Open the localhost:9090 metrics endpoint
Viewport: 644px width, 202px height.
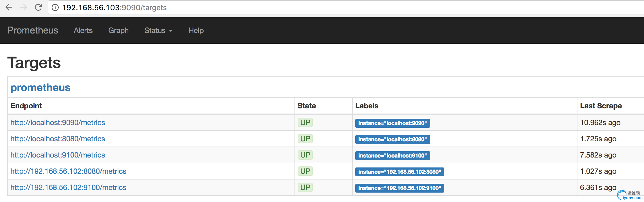tap(58, 122)
